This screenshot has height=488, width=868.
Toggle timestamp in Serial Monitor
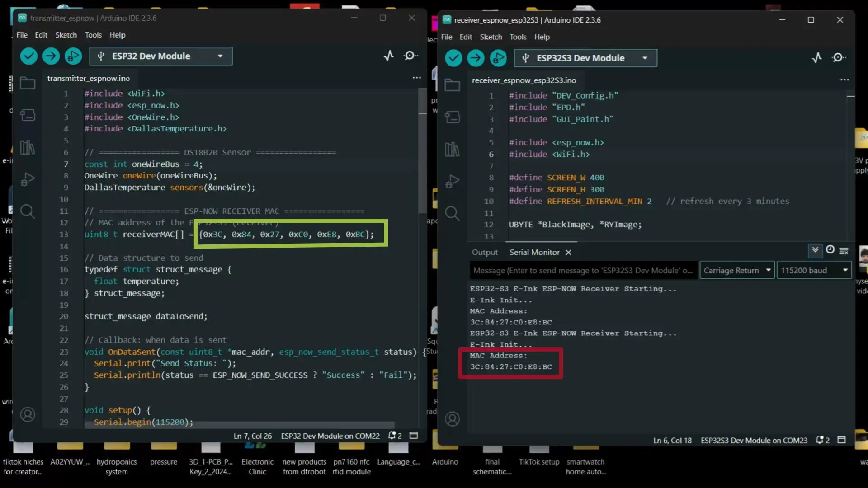coord(830,249)
